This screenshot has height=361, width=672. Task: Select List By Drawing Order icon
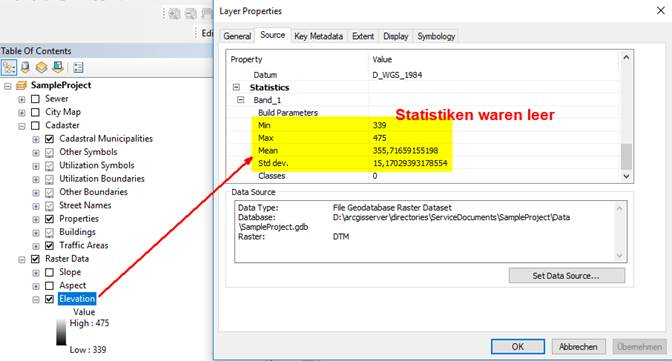pyautogui.click(x=9, y=67)
